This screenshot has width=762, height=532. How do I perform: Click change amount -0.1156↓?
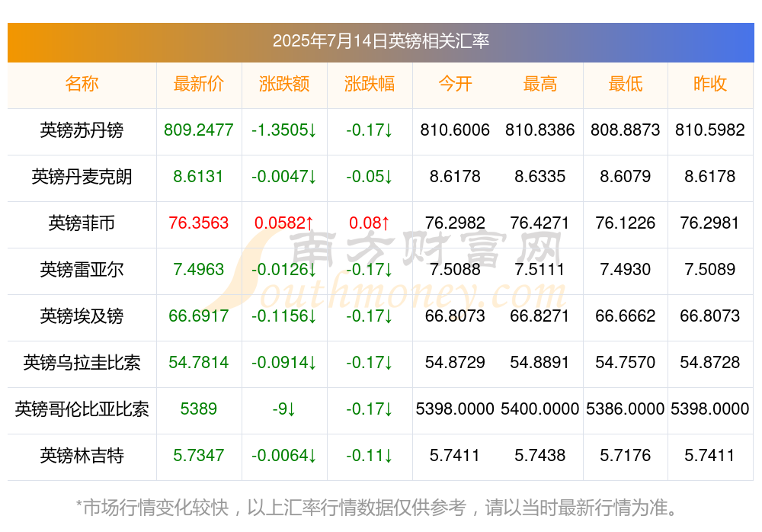tap(283, 316)
